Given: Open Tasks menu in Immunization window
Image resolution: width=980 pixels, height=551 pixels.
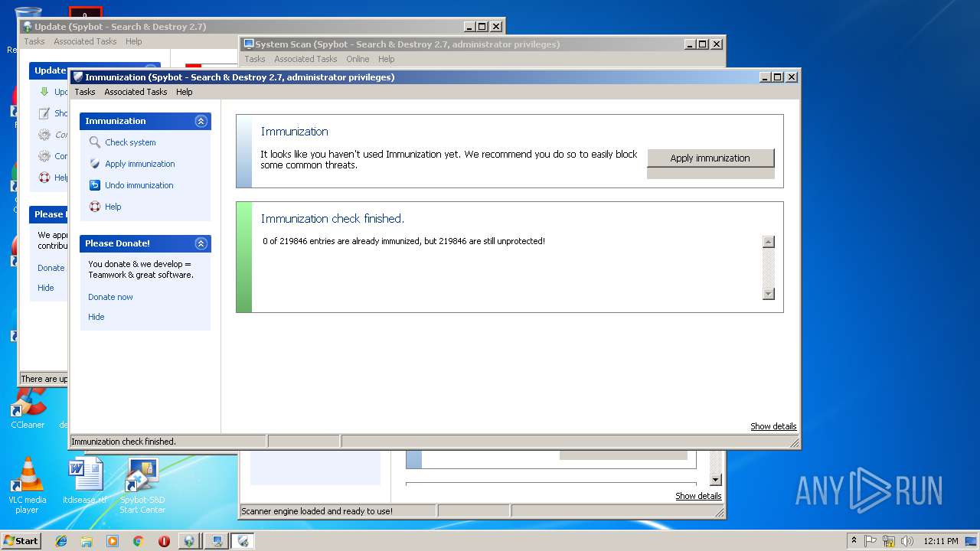Looking at the screenshot, I should pyautogui.click(x=85, y=92).
